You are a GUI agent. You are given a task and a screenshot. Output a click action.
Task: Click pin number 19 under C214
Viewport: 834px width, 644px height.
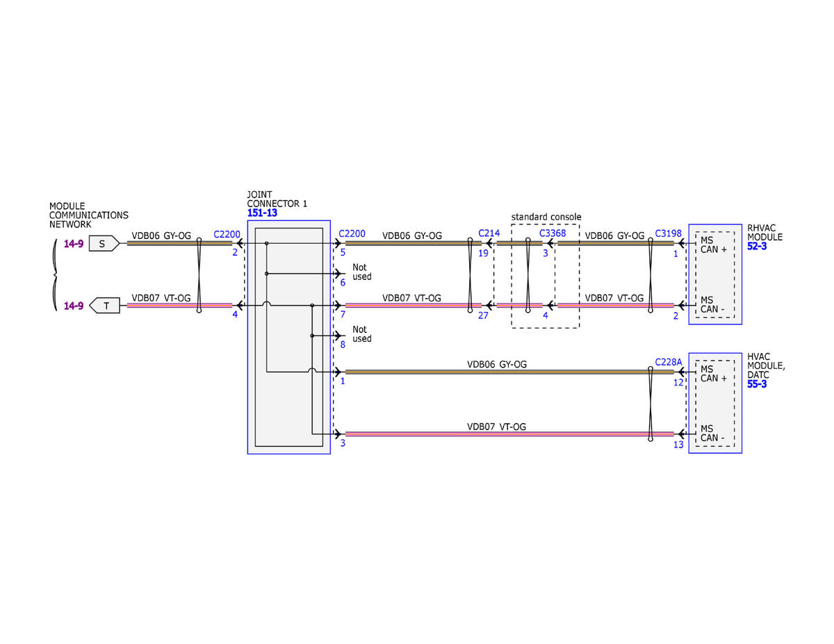click(483, 254)
